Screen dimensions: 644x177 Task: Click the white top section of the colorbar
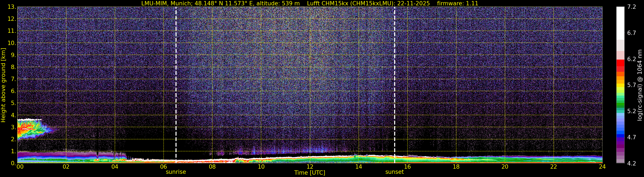(620, 23)
